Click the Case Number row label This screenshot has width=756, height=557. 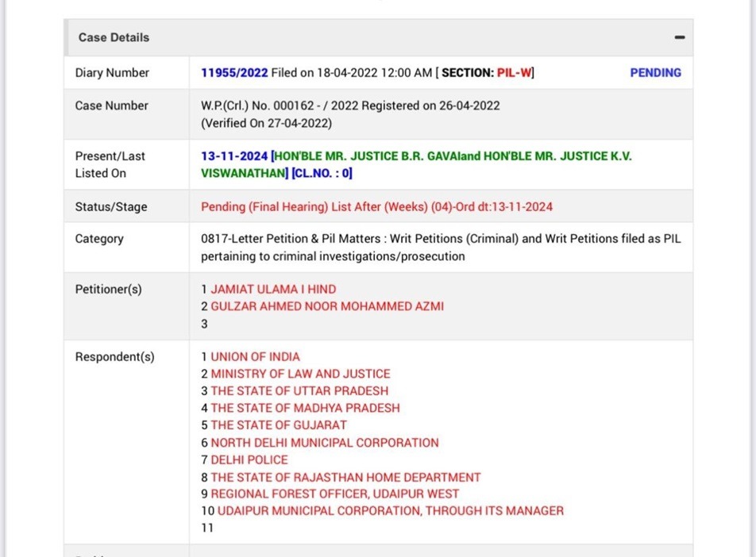[x=111, y=106]
